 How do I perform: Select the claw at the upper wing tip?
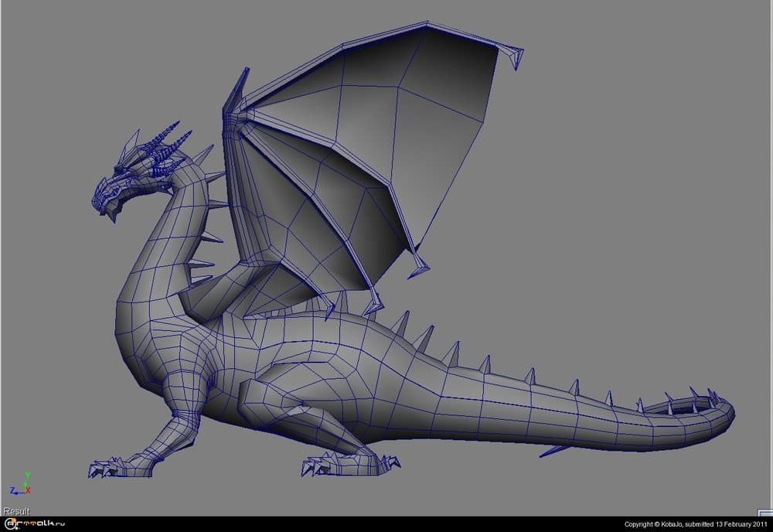[x=512, y=54]
